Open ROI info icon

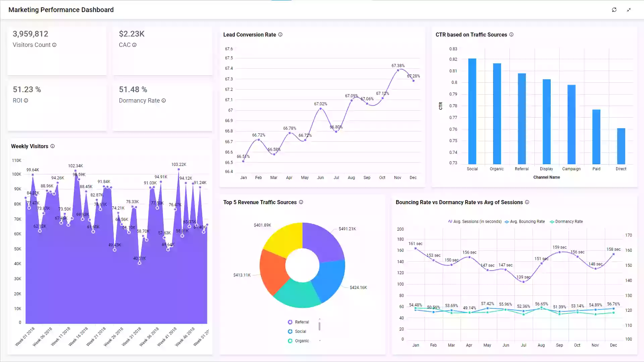coord(26,101)
